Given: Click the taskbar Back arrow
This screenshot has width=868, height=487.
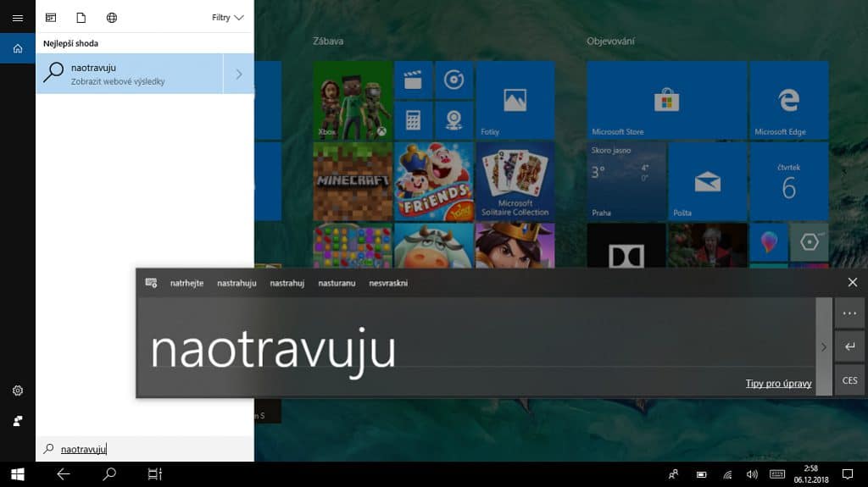Looking at the screenshot, I should [x=63, y=474].
